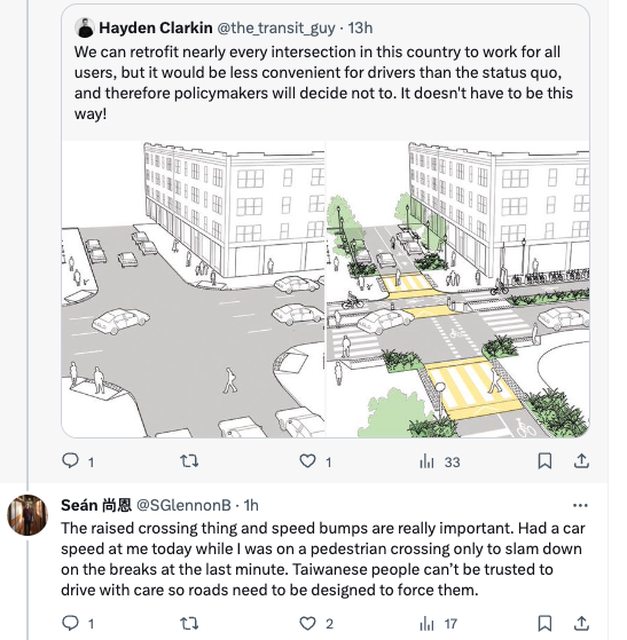
Task: Reply to Seán's tweet
Action: pyautogui.click(x=71, y=623)
